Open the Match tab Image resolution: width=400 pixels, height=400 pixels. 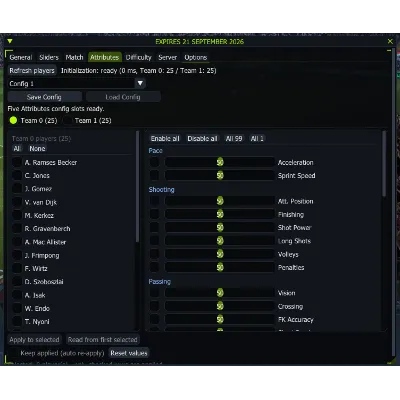(x=74, y=57)
